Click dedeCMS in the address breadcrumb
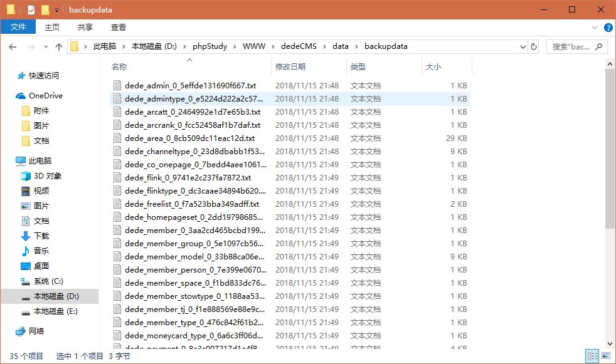 pos(299,46)
